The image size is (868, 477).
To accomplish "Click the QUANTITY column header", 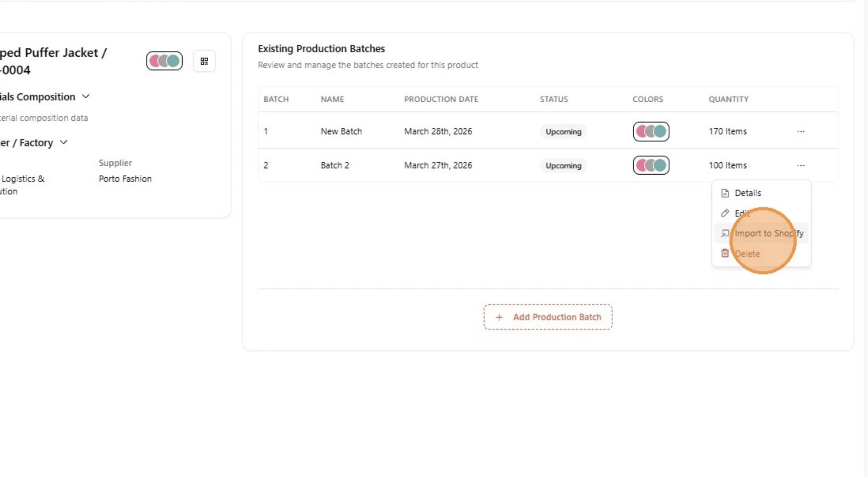I will tap(728, 99).
